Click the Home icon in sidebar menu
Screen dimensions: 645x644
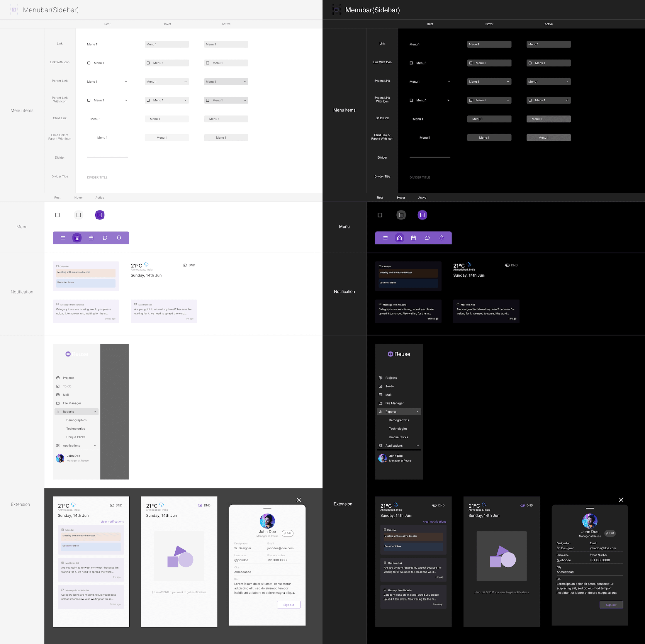point(77,238)
